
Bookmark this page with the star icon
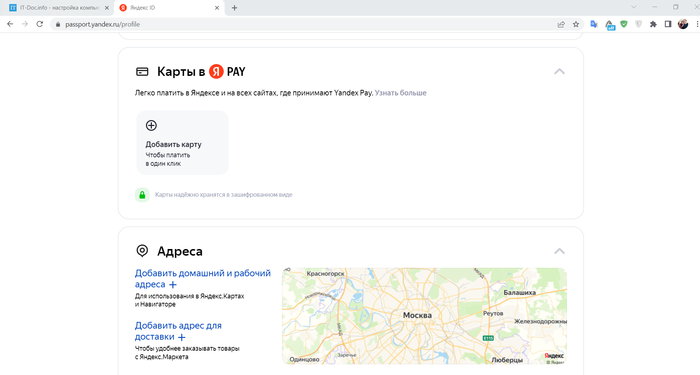576,25
